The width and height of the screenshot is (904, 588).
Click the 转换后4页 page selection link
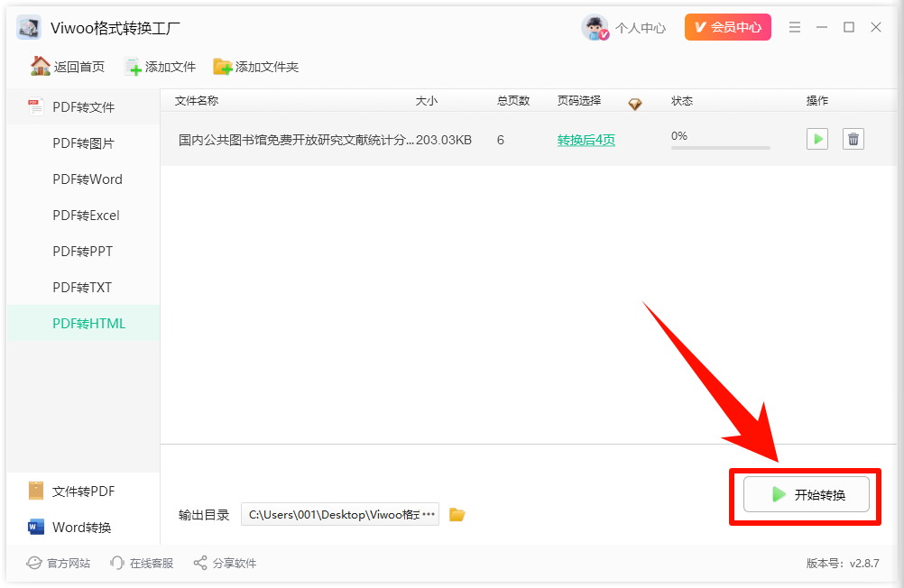(586, 140)
